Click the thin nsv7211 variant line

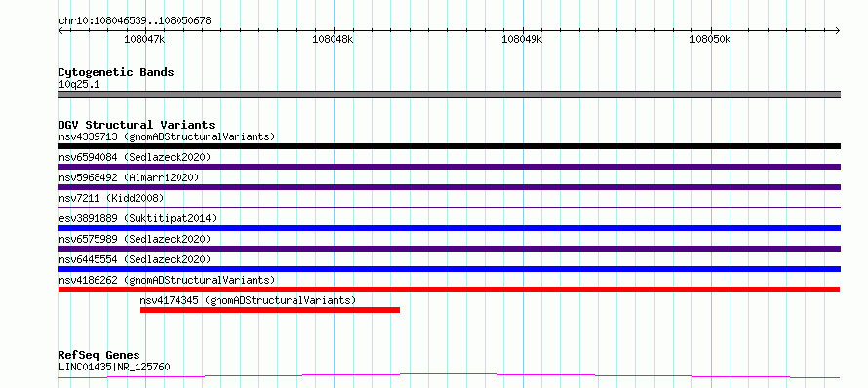[449, 207]
